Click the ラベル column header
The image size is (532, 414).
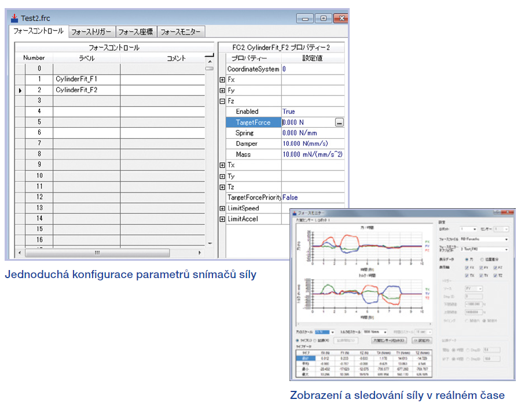click(x=86, y=58)
